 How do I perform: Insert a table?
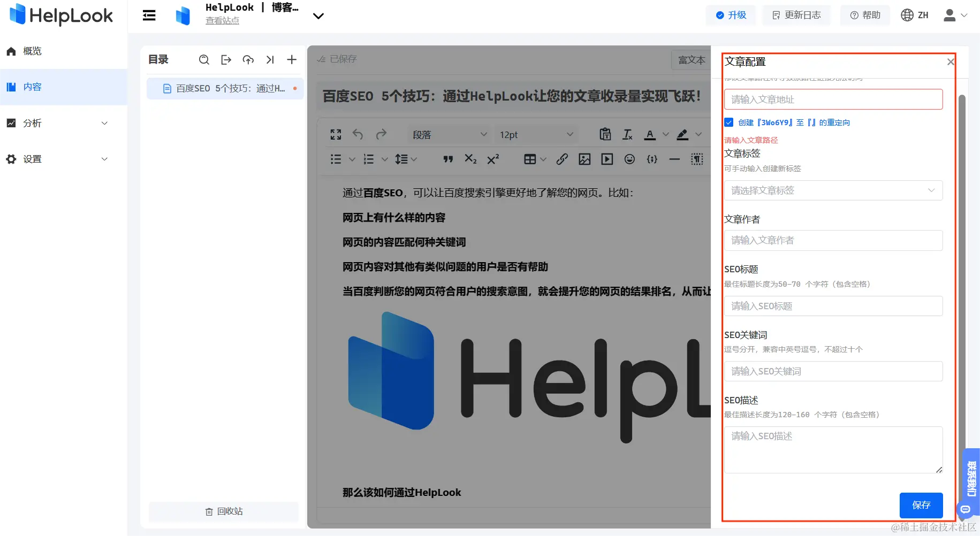point(530,159)
